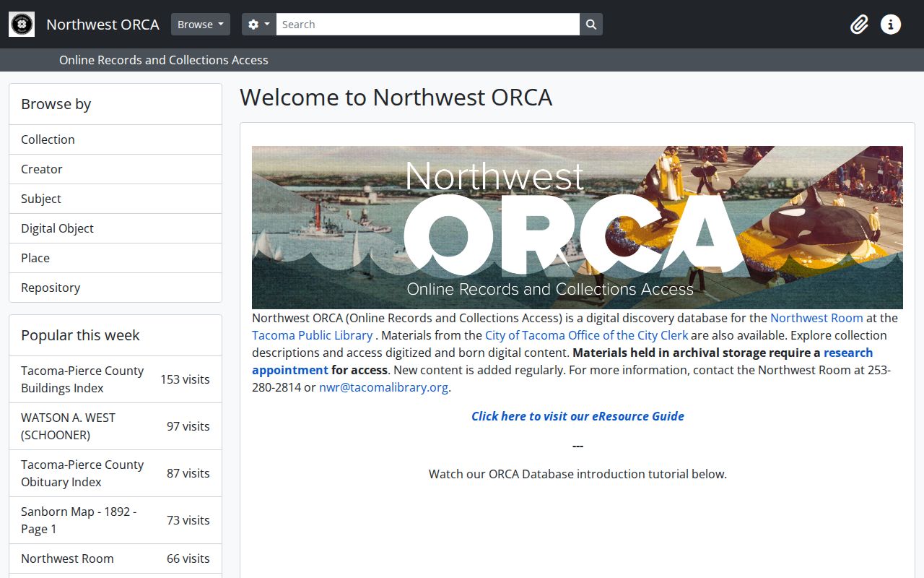Screen dimensions: 924x578
Task: Click Online Records and Collections Access subtitle
Action: pyautogui.click(x=164, y=60)
